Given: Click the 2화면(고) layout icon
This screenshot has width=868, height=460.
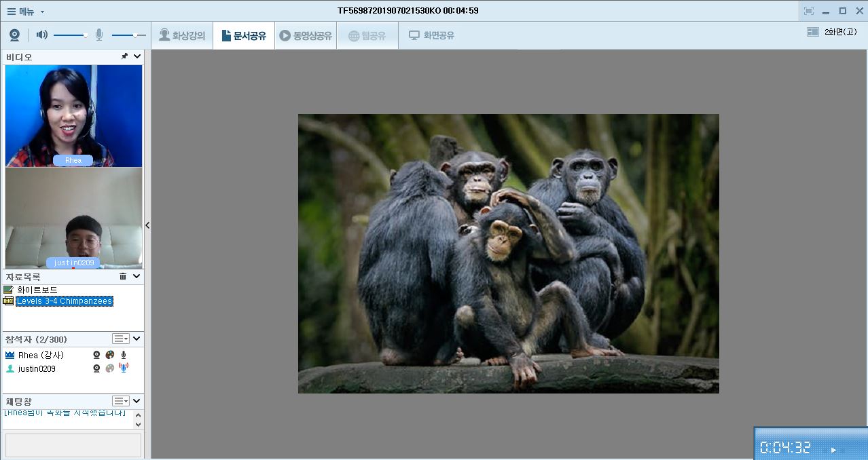Looking at the screenshot, I should click(x=813, y=32).
